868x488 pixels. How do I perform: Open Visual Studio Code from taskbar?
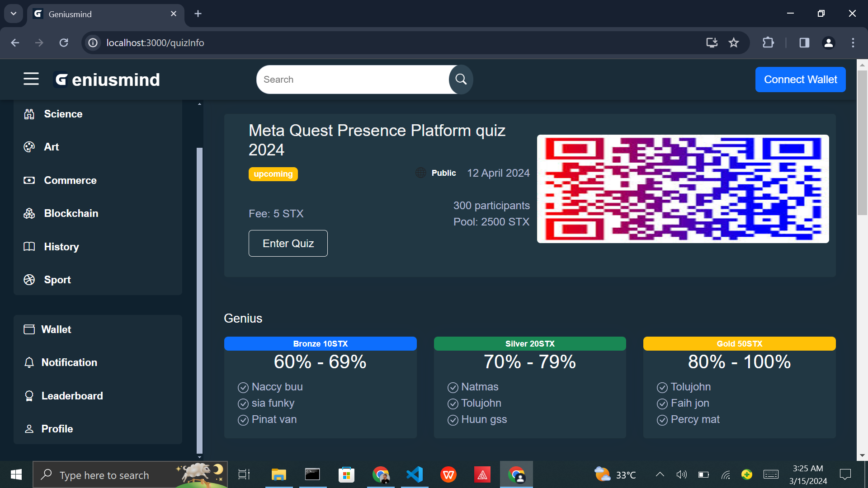click(415, 474)
